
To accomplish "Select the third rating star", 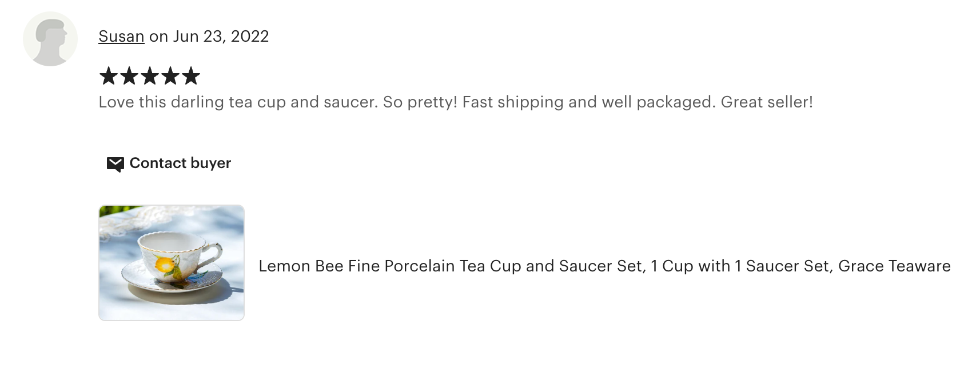I will 150,75.
